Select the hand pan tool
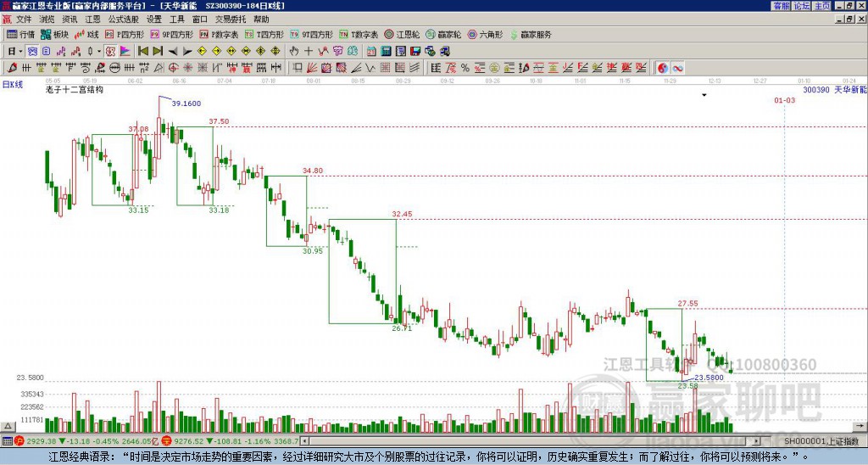 (294, 51)
